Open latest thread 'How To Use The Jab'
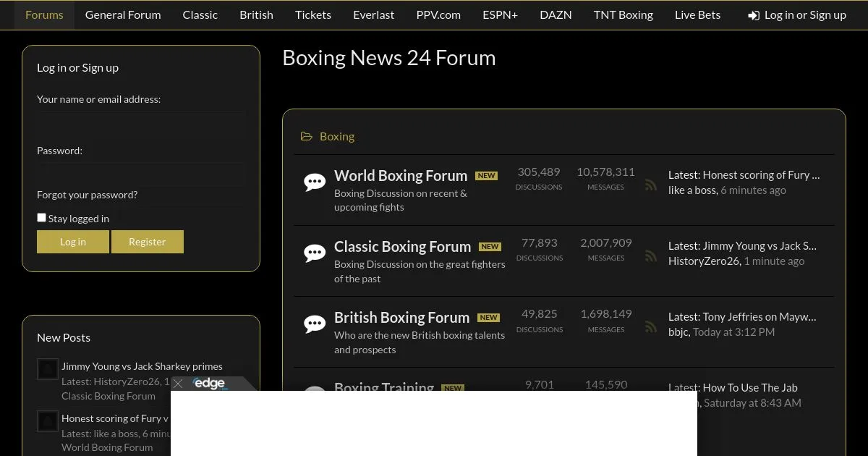The height and width of the screenshot is (456, 868). (x=750, y=387)
